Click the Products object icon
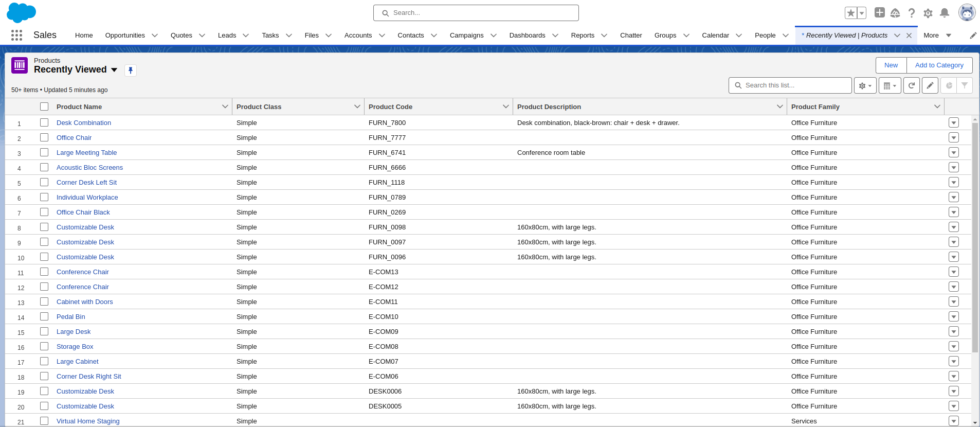Screen dimensions: 980x427 (x=20, y=65)
